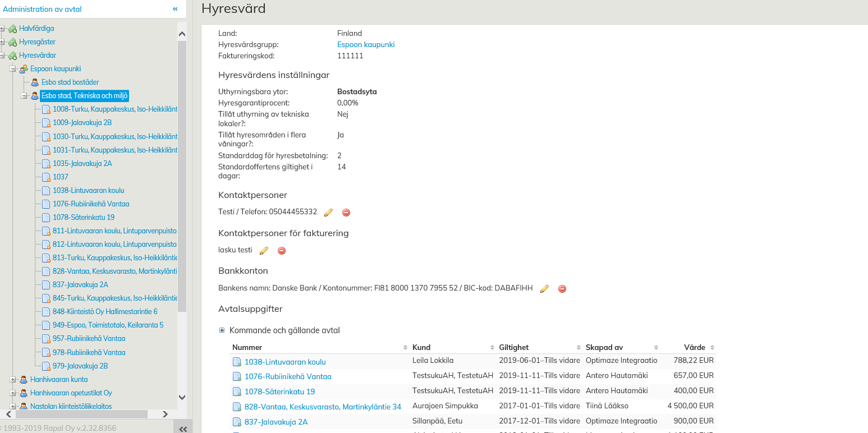Toggle the Kommande och gällande avtal section
Viewport: 868px width, 433px height.
(222, 330)
